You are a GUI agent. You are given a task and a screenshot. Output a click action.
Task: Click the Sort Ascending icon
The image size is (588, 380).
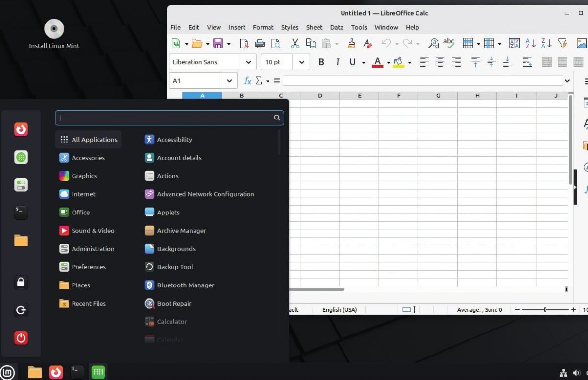coord(531,44)
